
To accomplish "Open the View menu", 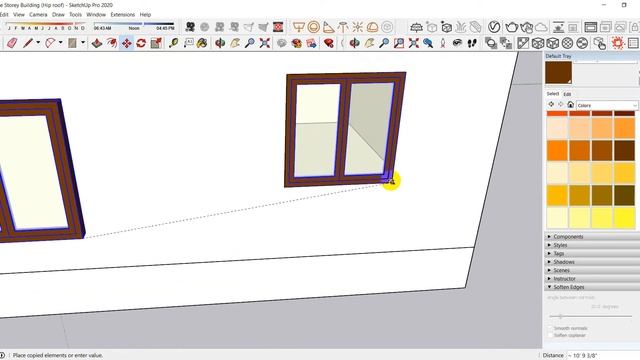I will (x=19, y=14).
